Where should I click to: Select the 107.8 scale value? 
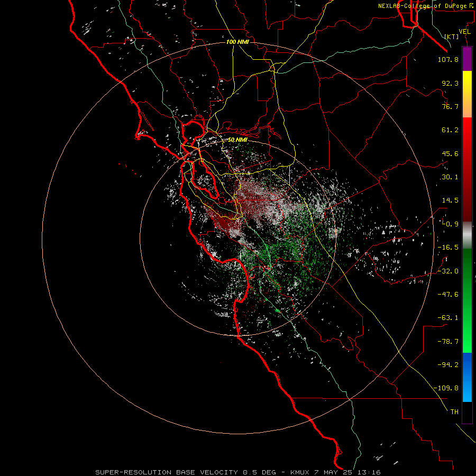448,59
